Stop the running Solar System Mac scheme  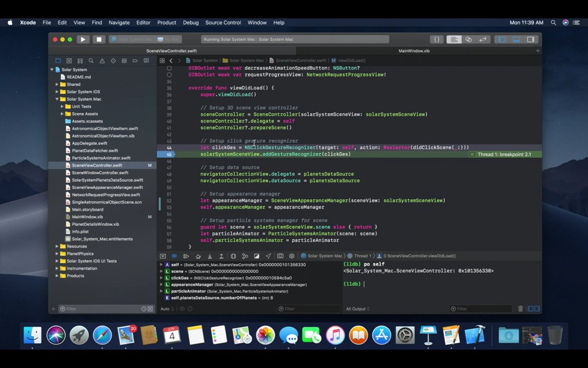pos(99,39)
